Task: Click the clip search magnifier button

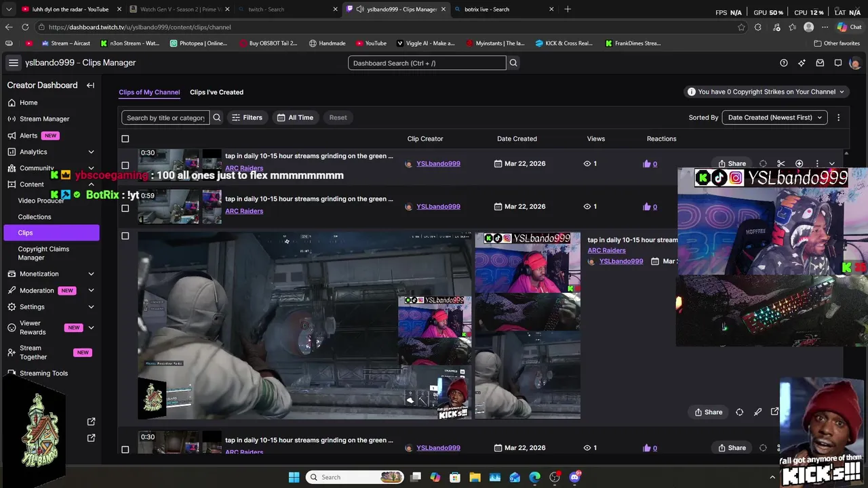Action: click(217, 117)
